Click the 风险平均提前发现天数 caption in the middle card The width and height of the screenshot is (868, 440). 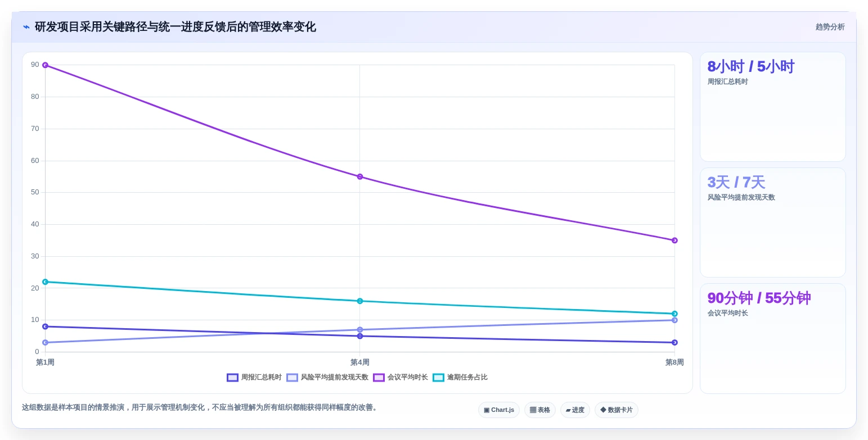point(741,198)
